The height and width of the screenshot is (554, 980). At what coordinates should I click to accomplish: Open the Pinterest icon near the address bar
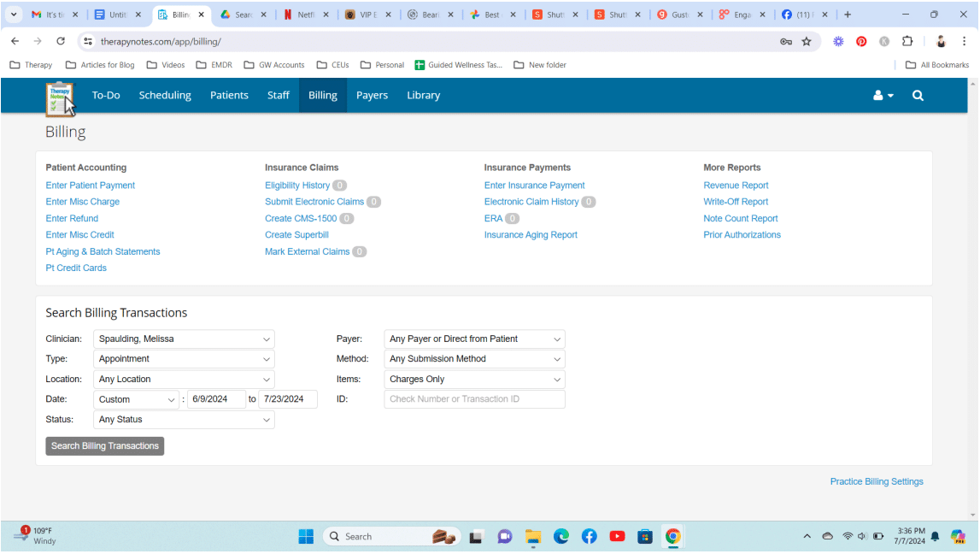click(x=860, y=41)
